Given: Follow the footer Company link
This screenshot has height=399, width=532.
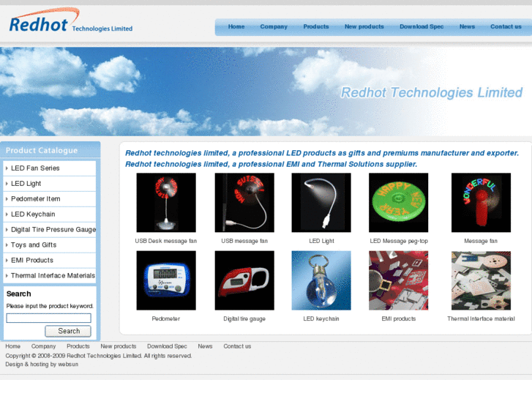Looking at the screenshot, I should pos(43,346).
